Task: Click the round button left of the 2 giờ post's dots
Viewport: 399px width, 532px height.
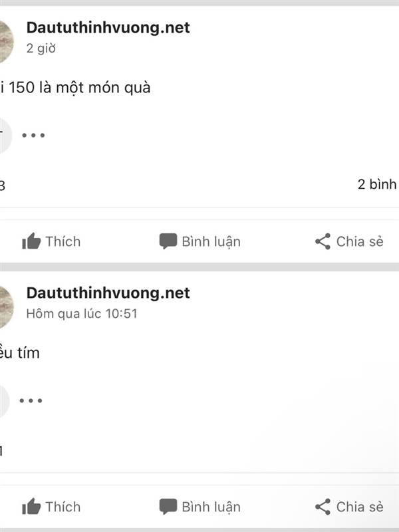Action: tap(4, 135)
